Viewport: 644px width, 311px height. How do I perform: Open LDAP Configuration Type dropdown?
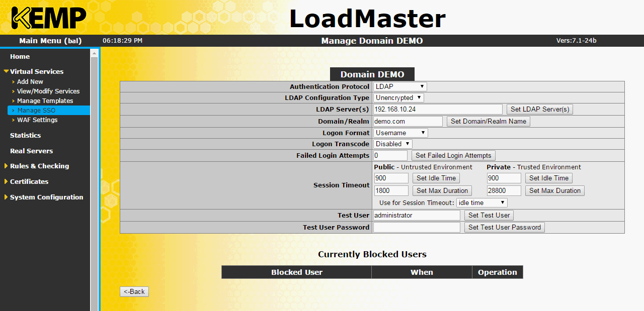click(x=398, y=97)
